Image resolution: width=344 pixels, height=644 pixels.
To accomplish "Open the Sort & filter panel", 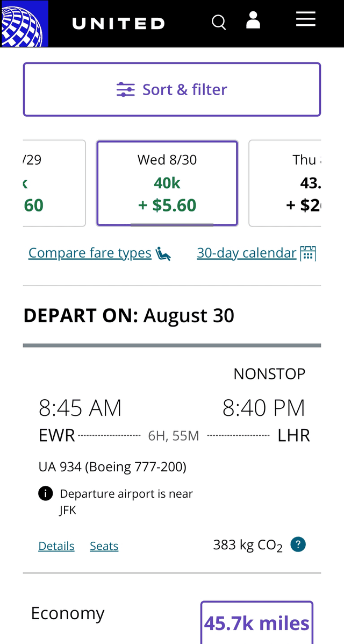I will coord(172,89).
